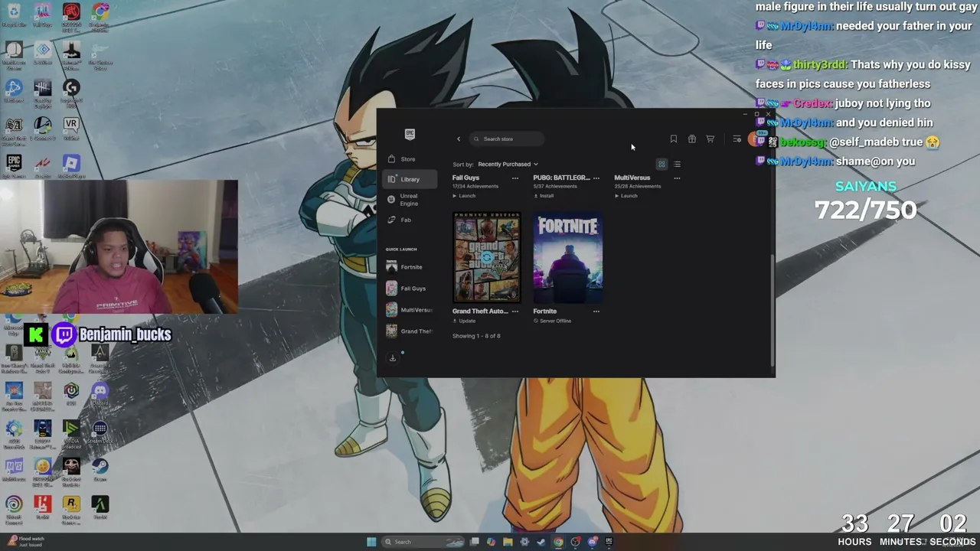Open the Sort by Recently Purchased dropdown

[x=508, y=164]
